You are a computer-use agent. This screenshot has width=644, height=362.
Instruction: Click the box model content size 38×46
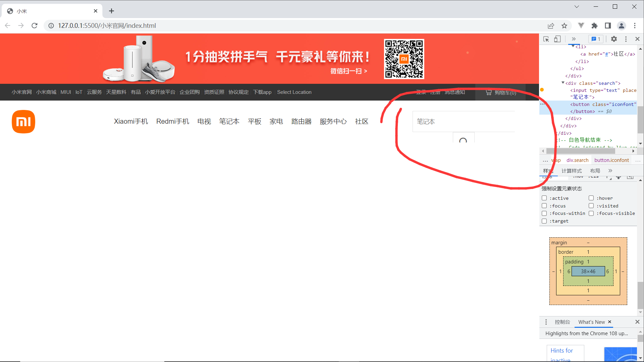(588, 271)
